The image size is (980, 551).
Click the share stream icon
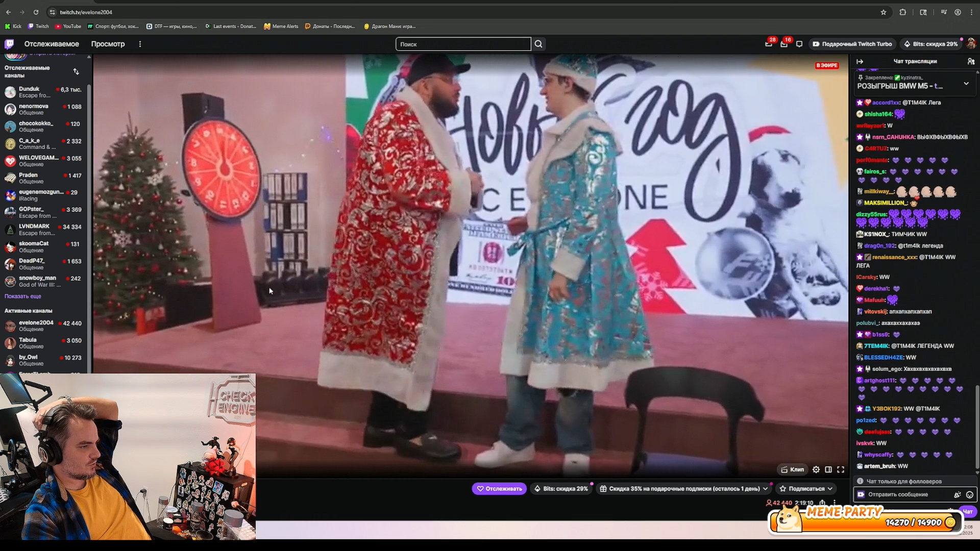pyautogui.click(x=822, y=503)
